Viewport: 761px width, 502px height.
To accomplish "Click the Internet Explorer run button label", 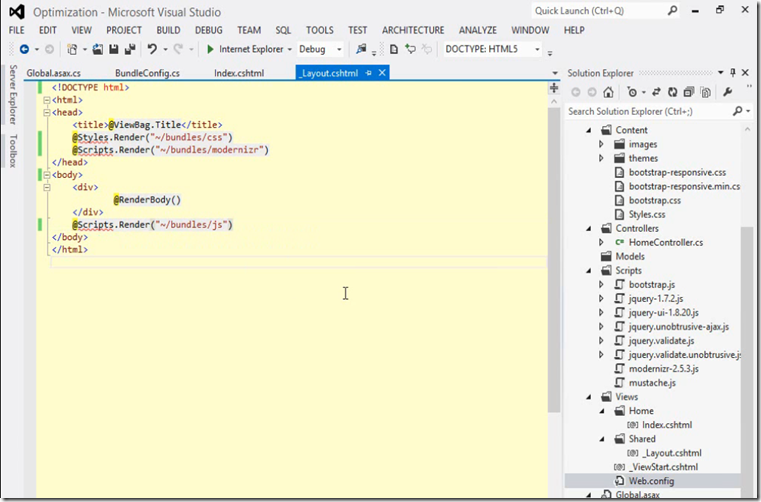I will click(x=251, y=49).
